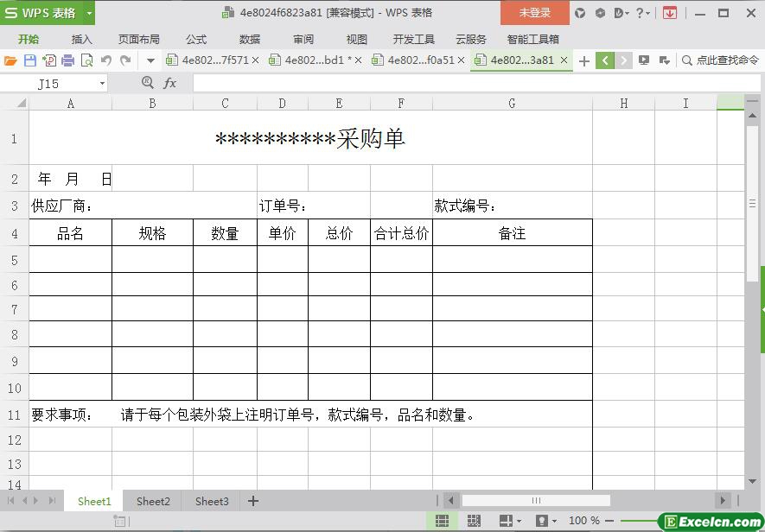Open the 页面布局 ribbon tab

click(x=139, y=40)
